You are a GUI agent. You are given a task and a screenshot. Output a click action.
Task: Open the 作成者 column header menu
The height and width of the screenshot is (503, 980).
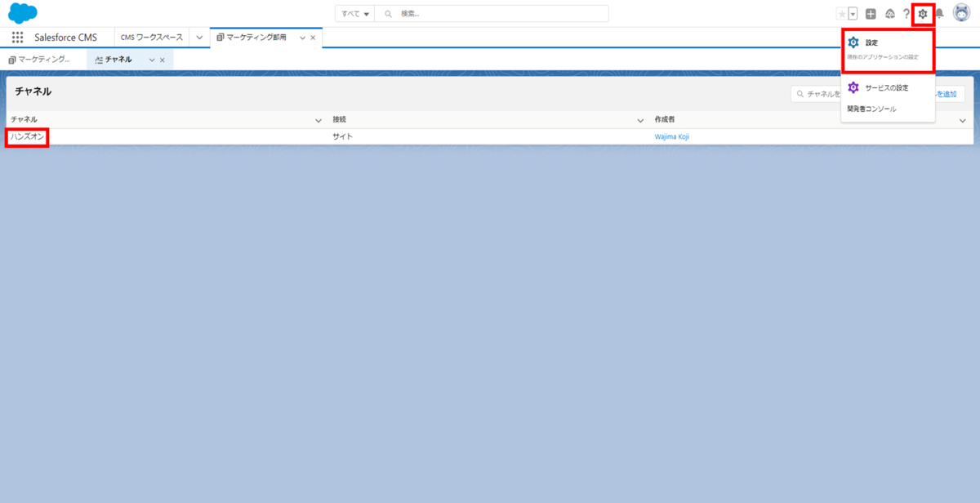(x=962, y=120)
